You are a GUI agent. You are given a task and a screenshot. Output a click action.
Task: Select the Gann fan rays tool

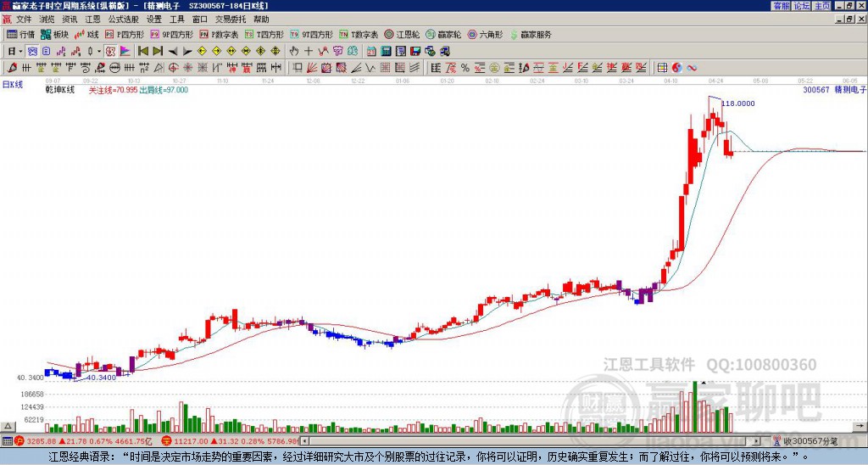coord(311,68)
